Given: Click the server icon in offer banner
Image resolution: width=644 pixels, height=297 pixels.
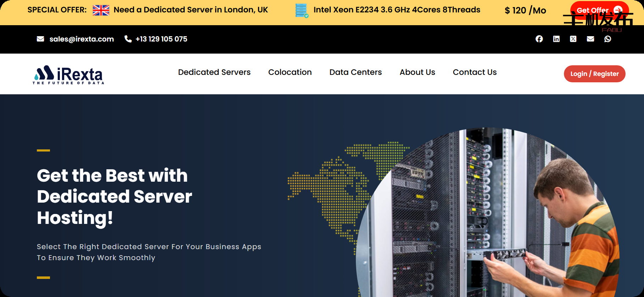Looking at the screenshot, I should point(301,11).
